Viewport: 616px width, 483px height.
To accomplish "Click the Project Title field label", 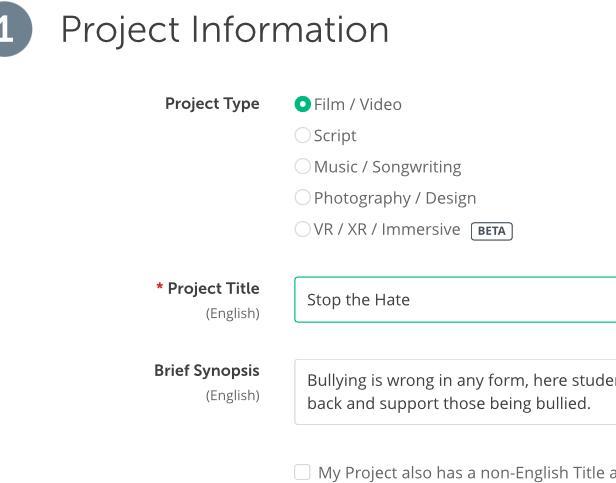I will click(213, 289).
